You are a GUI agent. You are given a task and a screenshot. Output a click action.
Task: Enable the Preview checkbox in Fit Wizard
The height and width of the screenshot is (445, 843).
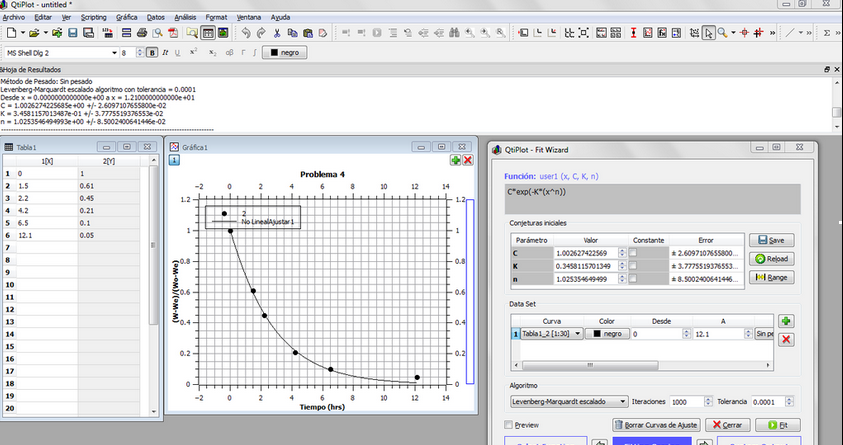point(508,425)
